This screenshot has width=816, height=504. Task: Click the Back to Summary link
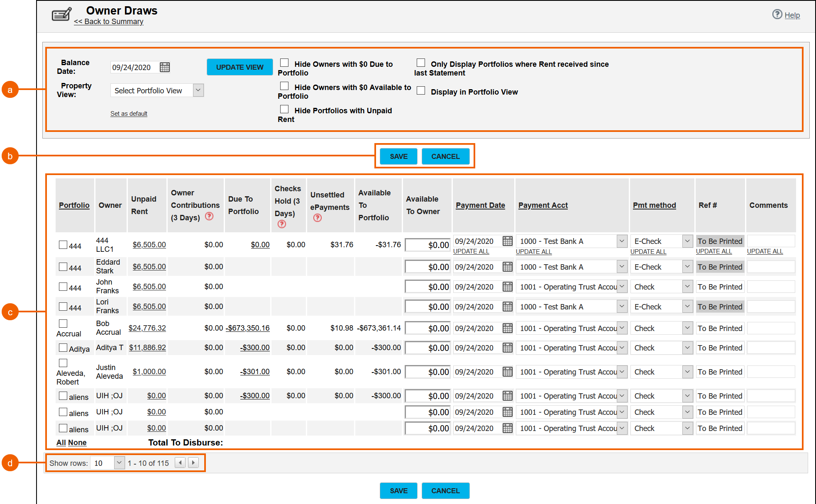click(x=109, y=22)
